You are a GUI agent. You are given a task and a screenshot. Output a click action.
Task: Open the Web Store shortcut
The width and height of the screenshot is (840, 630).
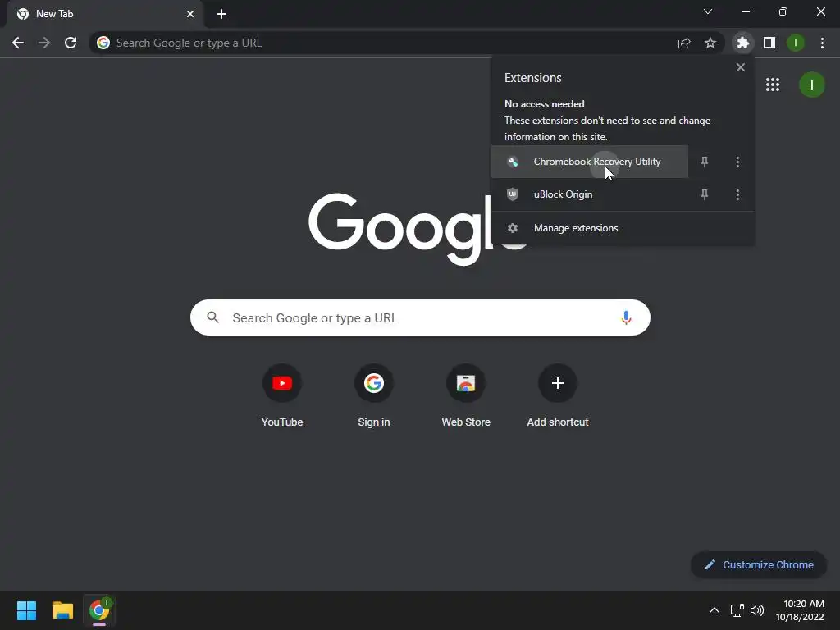[x=466, y=396]
